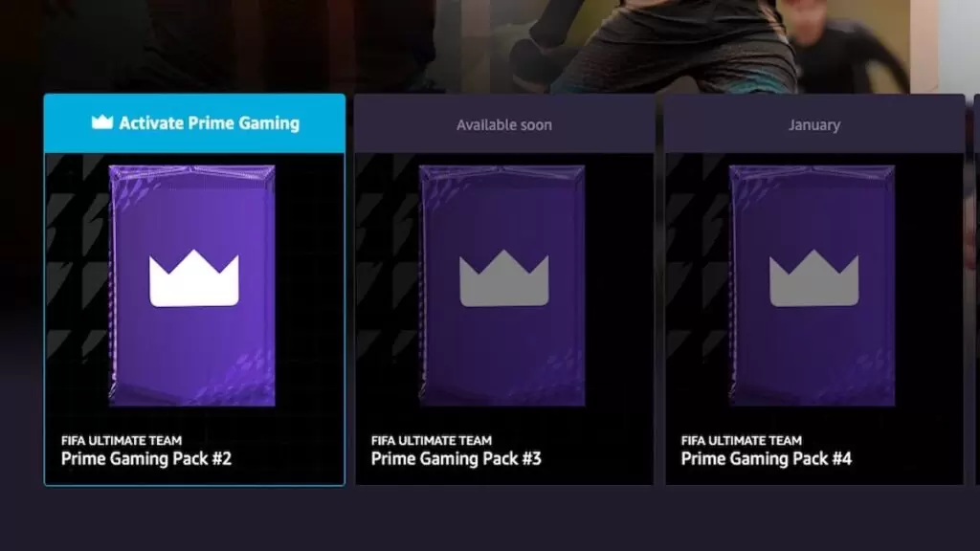Open the Prime Gaming Pack #2 title
Image resolution: width=980 pixels, height=551 pixels.
tap(146, 459)
